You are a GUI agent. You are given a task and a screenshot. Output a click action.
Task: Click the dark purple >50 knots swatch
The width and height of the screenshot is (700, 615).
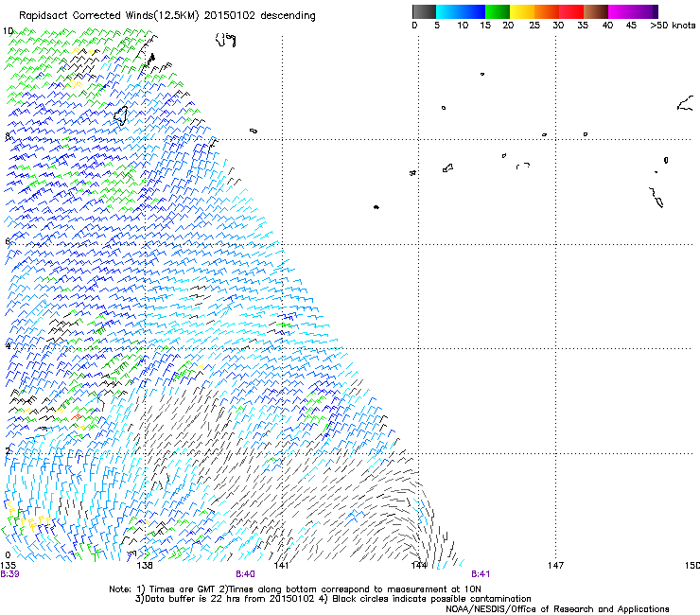(656, 11)
